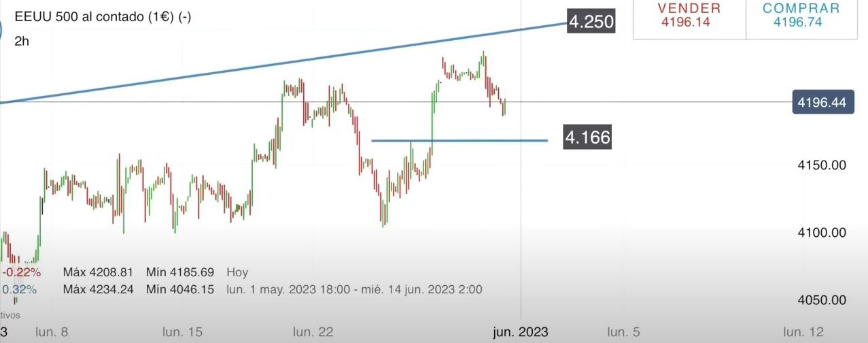Screen dimensions: 868x343
Task: Click the lun. 15 date marker
Action: click(182, 332)
